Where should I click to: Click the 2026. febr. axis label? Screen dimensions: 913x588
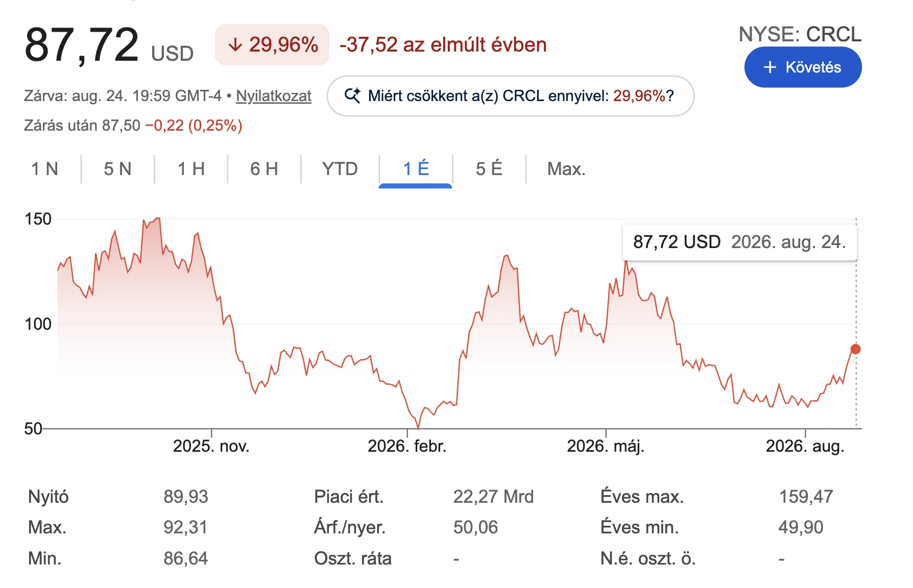(407, 446)
